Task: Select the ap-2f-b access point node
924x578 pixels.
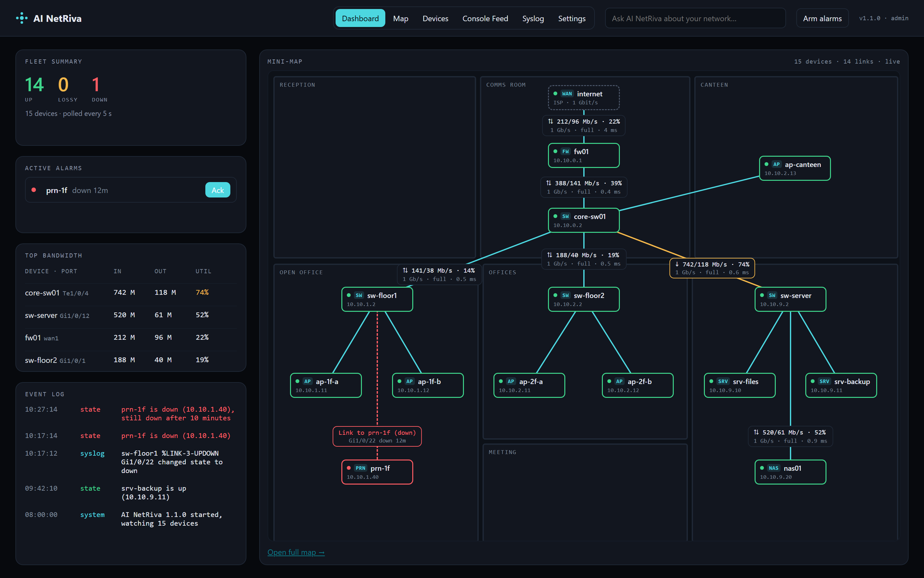Action: click(637, 385)
